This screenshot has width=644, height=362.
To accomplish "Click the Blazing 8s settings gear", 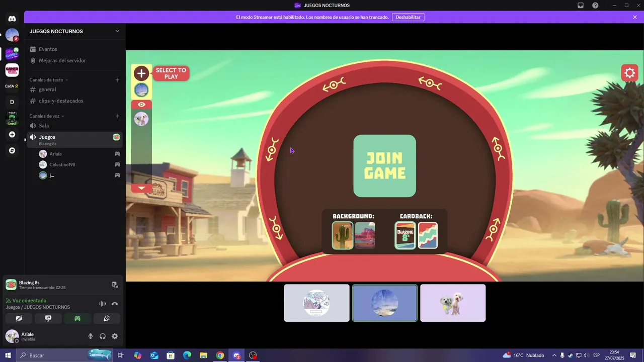I will [x=629, y=73].
